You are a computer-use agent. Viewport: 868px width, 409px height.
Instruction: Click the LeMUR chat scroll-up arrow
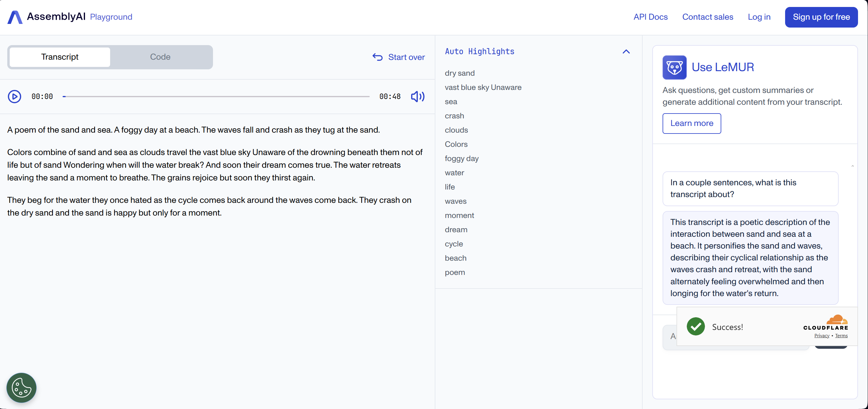(x=853, y=166)
